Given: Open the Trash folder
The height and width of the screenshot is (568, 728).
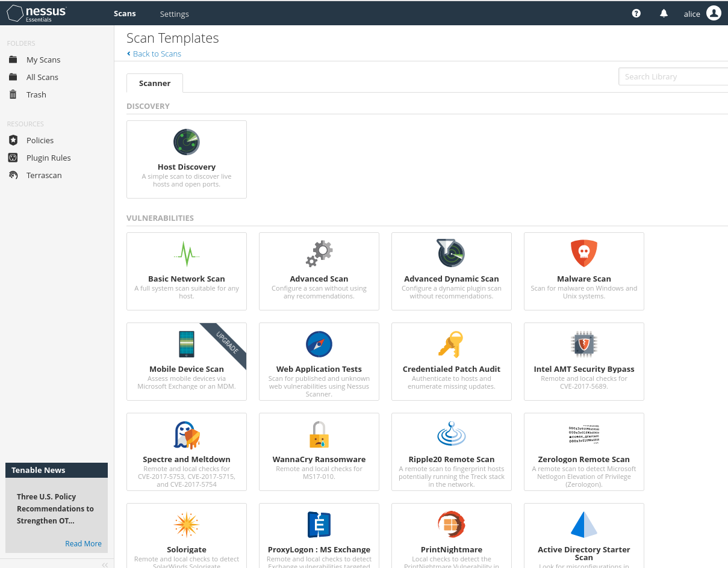Looking at the screenshot, I should (36, 94).
